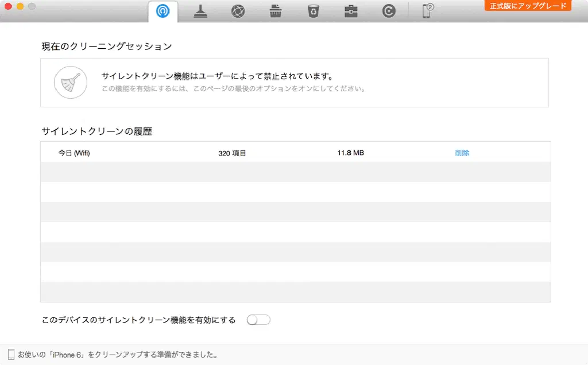Select the Quick Clean broom icon

click(200, 11)
